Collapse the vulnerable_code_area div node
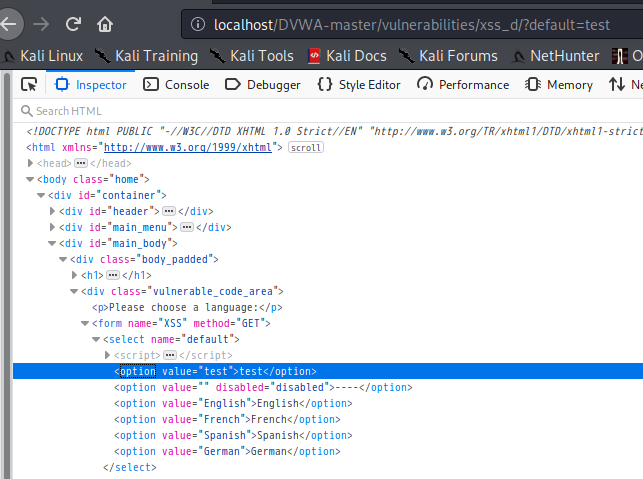 tap(74, 291)
